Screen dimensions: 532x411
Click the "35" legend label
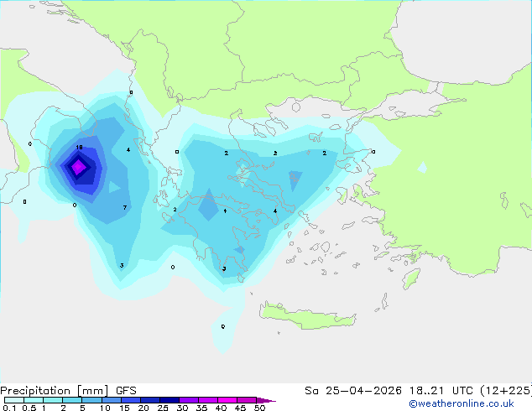pos(201,408)
